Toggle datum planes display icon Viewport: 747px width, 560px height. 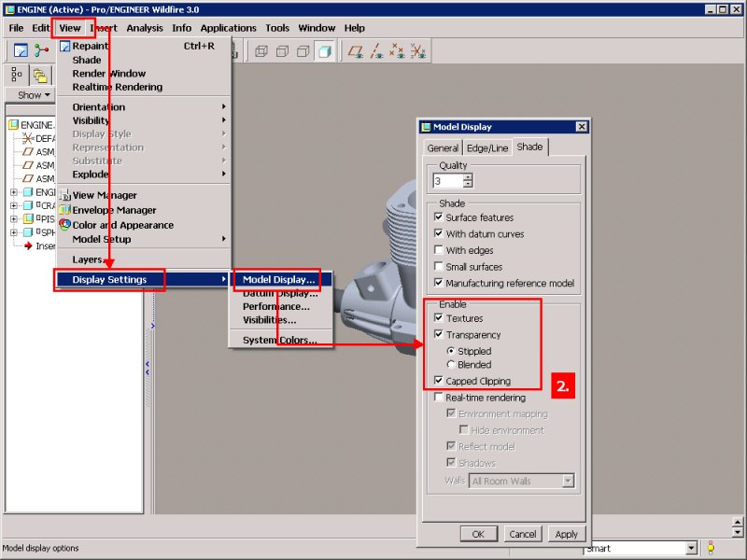click(356, 51)
